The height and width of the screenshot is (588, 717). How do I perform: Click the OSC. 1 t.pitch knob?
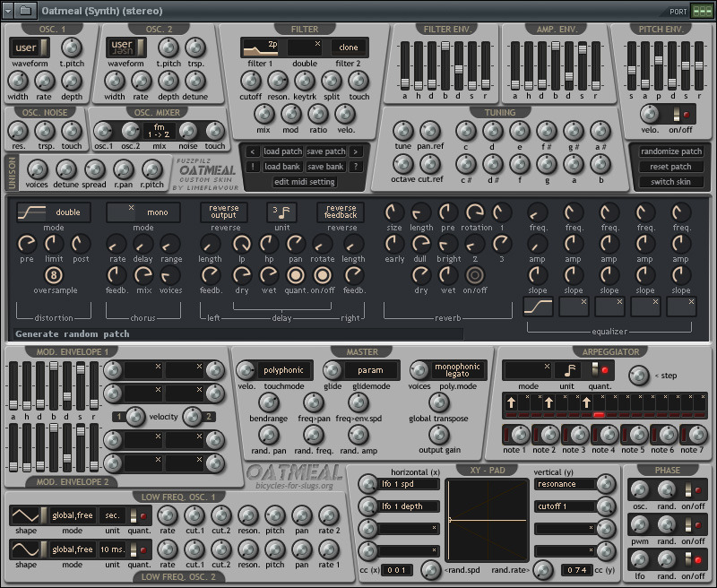72,48
